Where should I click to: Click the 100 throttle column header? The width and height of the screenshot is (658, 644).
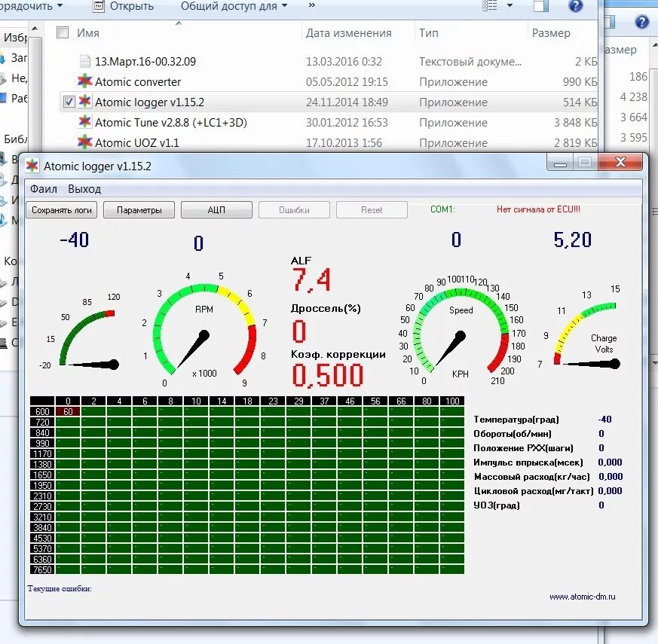click(x=452, y=401)
